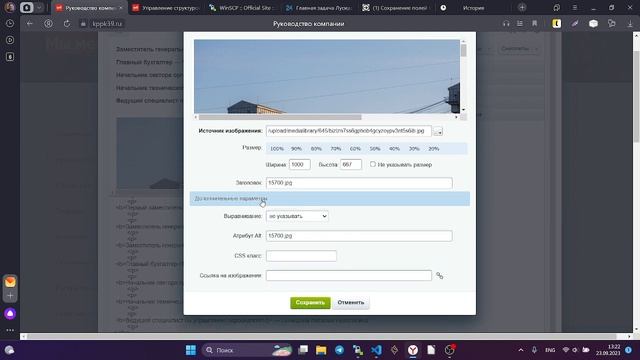
Task: Enable the do-not-specify-size checkbox
Action: tap(373, 164)
